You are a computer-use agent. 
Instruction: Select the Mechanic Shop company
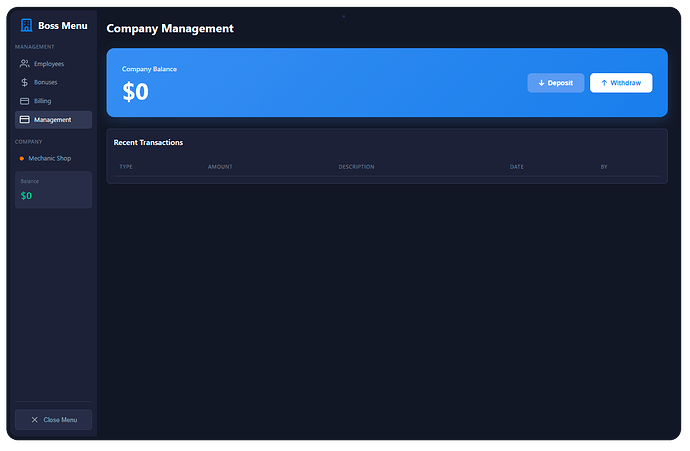click(x=53, y=158)
